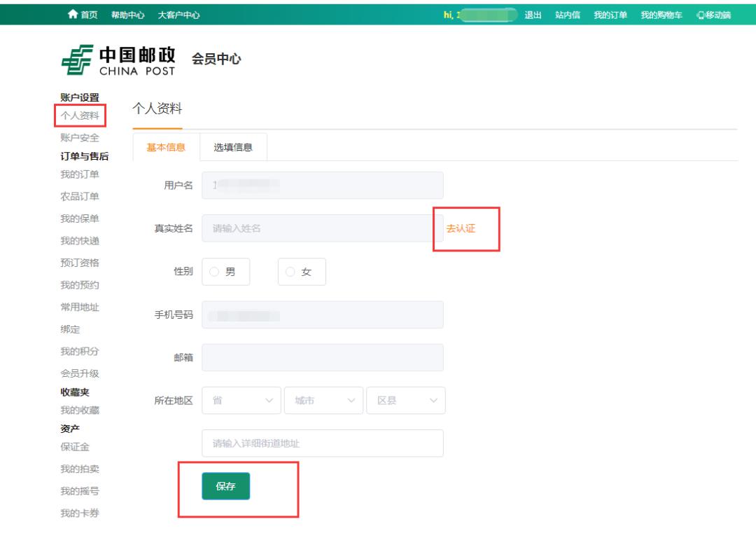756x538 pixels.
Task: Open the 城市 city dropdown
Action: (x=323, y=400)
